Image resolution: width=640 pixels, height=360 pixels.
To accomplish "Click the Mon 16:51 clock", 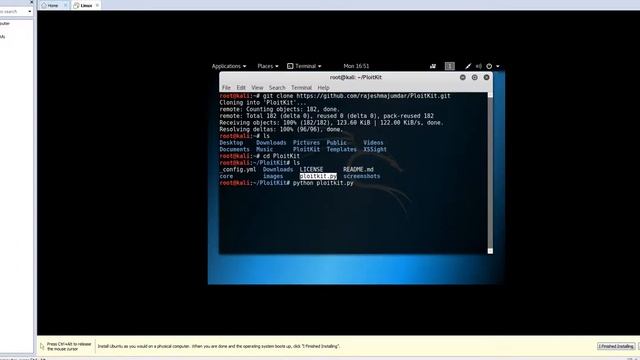I will point(356,66).
